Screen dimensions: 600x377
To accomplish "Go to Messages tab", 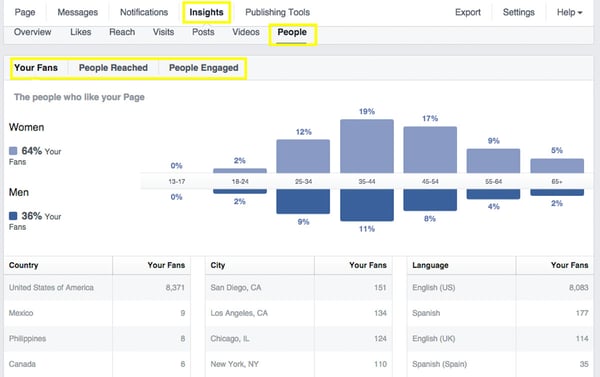I will pyautogui.click(x=77, y=12).
